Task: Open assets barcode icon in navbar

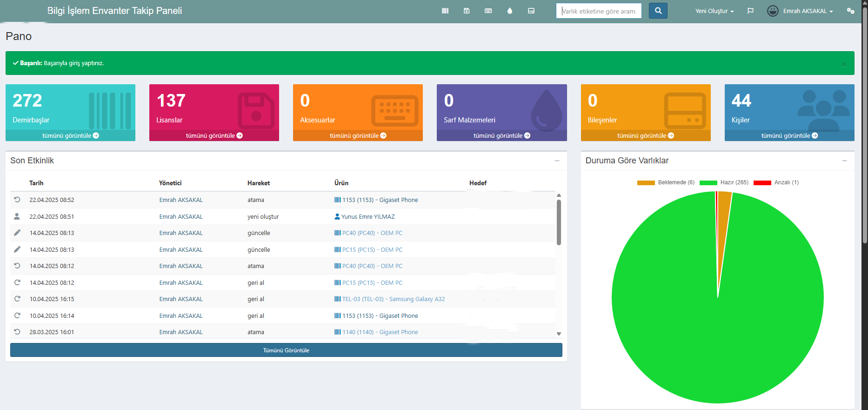Action: click(445, 11)
